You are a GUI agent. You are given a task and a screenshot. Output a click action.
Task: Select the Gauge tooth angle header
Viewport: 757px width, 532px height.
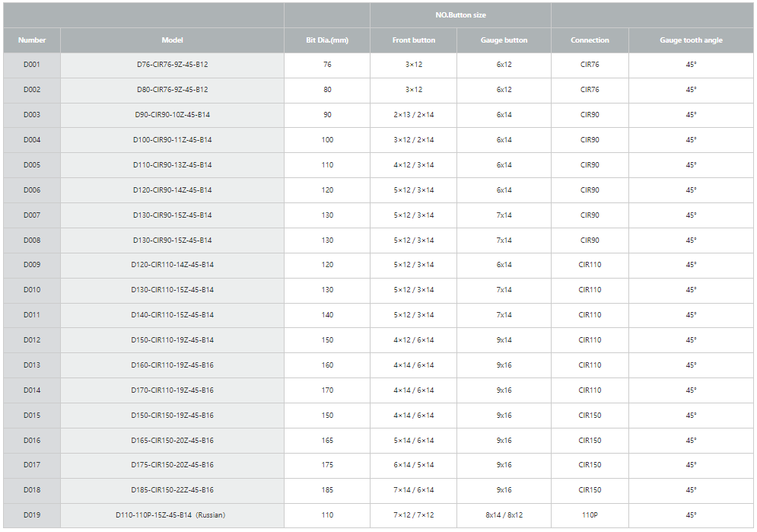[x=692, y=40]
